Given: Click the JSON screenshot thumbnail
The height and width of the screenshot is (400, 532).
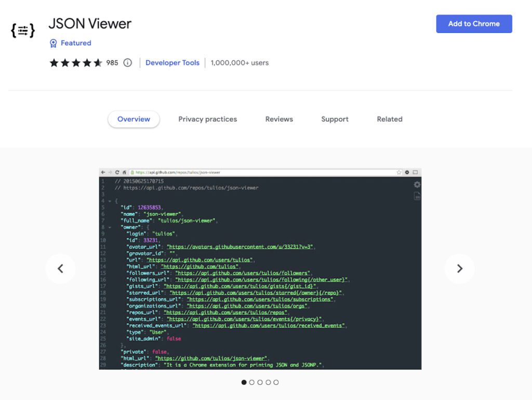Looking at the screenshot, I should pos(260,268).
